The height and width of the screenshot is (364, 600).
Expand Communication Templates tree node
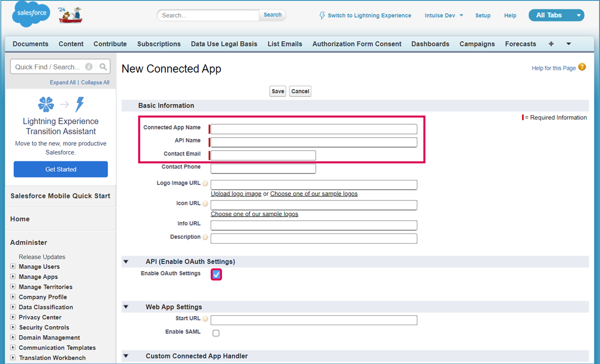click(13, 348)
